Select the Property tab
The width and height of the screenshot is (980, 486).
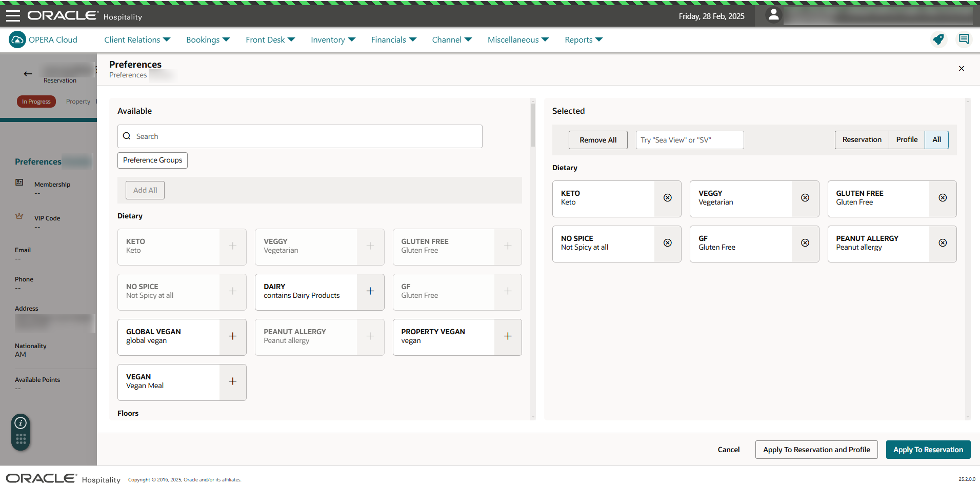coord(78,102)
